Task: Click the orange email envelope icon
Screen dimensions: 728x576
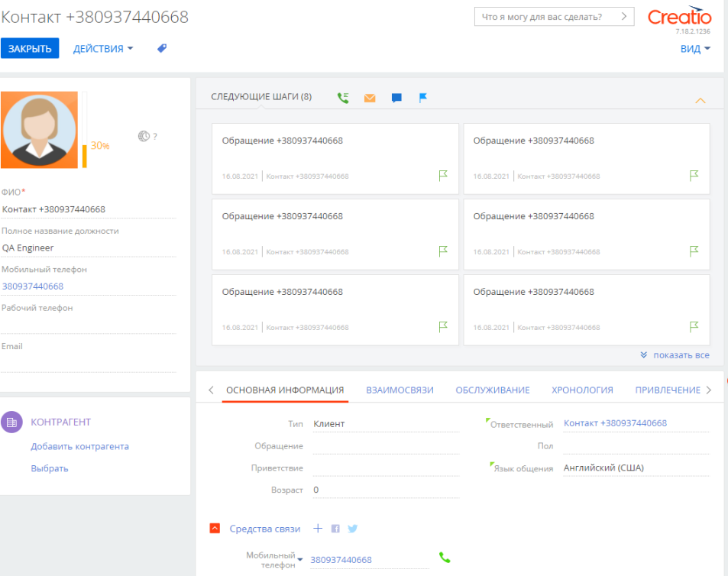Action: pos(370,98)
